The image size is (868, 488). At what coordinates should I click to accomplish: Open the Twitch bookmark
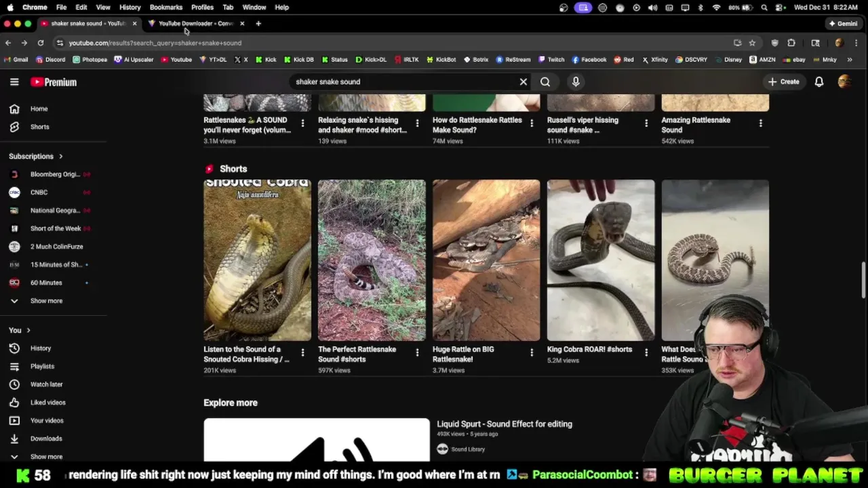click(551, 60)
